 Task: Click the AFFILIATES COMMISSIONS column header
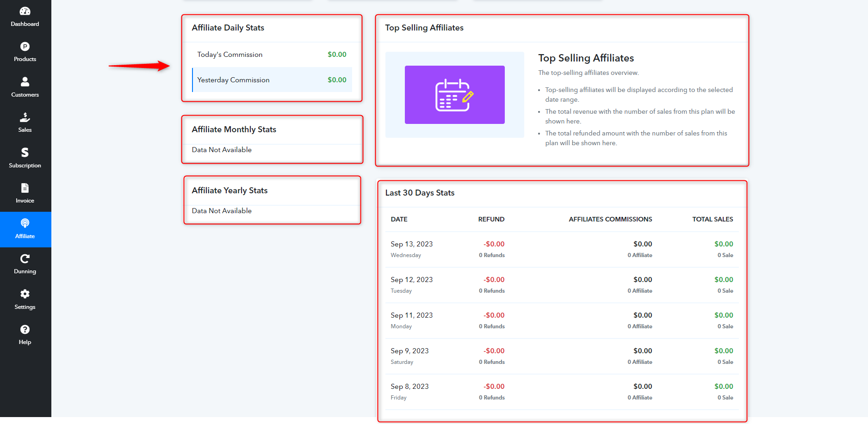coord(610,219)
